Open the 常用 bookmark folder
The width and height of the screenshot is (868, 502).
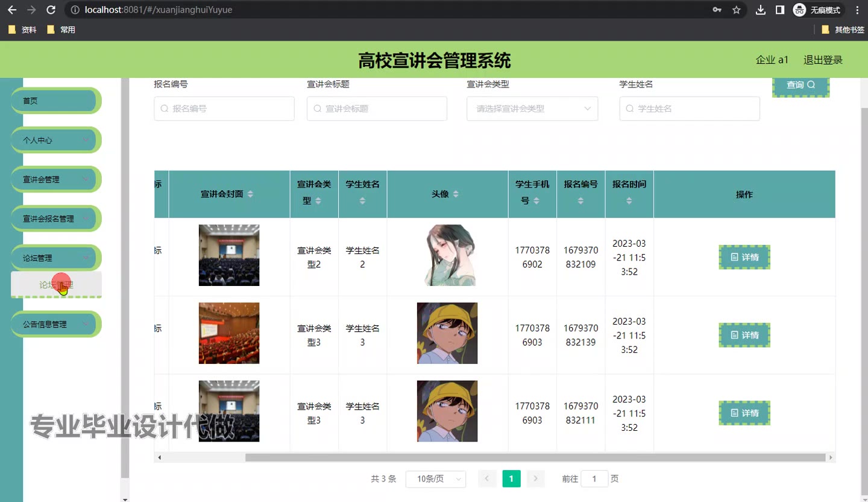coord(61,30)
